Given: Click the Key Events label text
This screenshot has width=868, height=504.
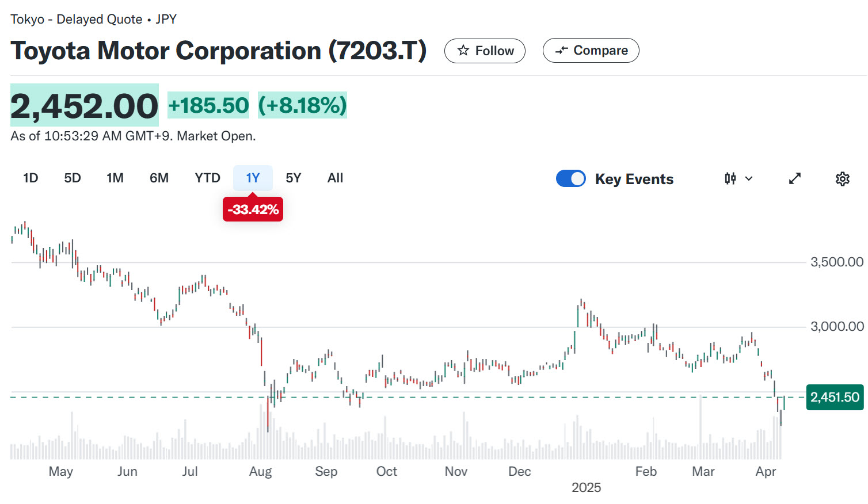Looking at the screenshot, I should [x=634, y=180].
